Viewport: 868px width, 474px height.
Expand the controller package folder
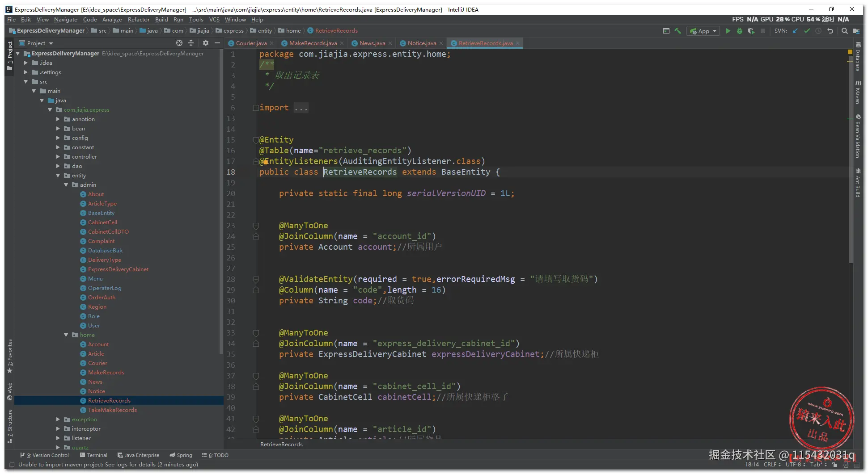click(x=58, y=157)
